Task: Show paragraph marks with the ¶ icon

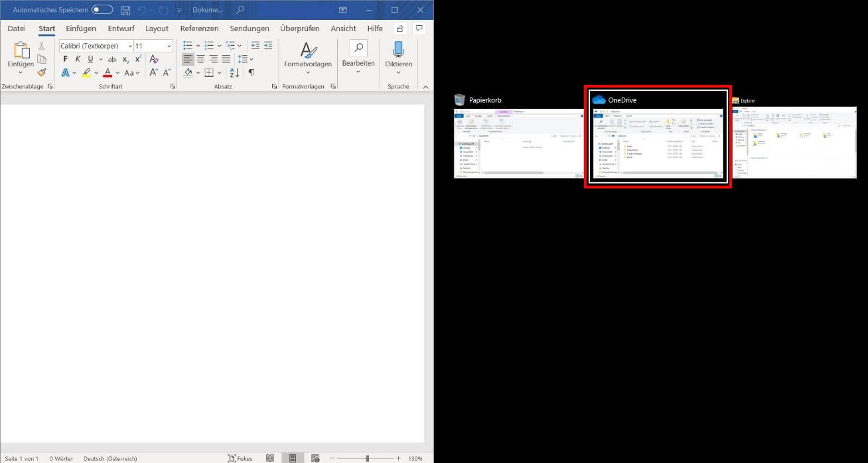Action: 251,72
